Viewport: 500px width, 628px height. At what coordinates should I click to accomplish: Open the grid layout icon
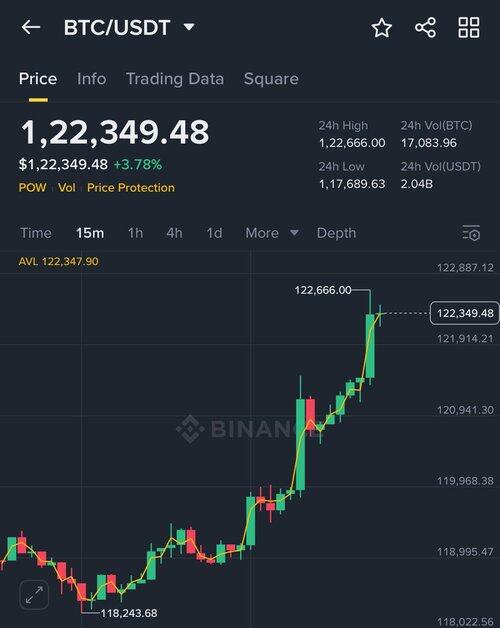click(x=469, y=28)
